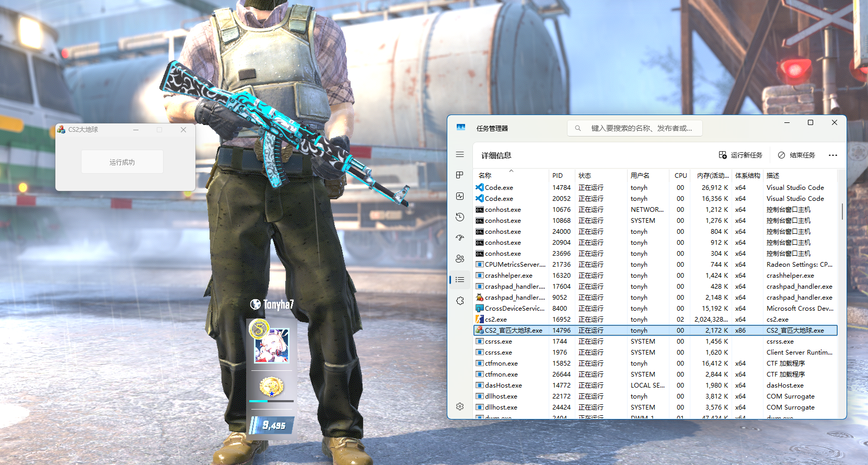The height and width of the screenshot is (465, 868).
Task: Click the 2,024,328 memory value for cs2.exe
Action: (x=711, y=319)
